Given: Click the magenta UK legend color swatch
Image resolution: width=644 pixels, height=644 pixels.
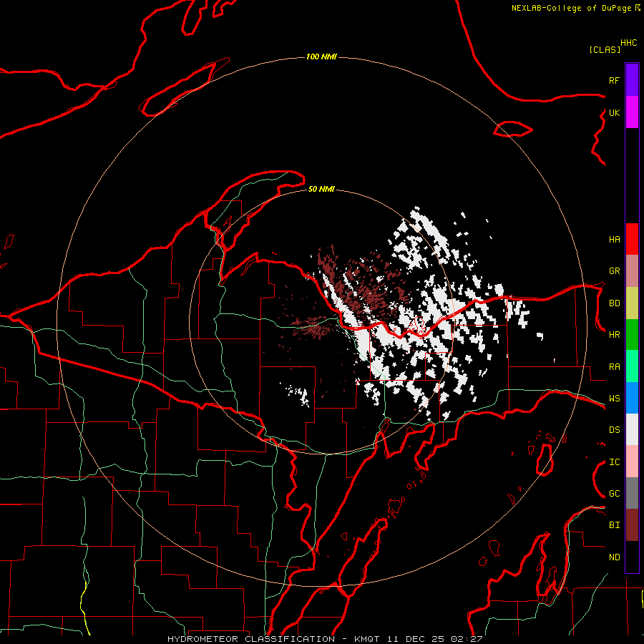Looking at the screenshot, I should coord(632,112).
